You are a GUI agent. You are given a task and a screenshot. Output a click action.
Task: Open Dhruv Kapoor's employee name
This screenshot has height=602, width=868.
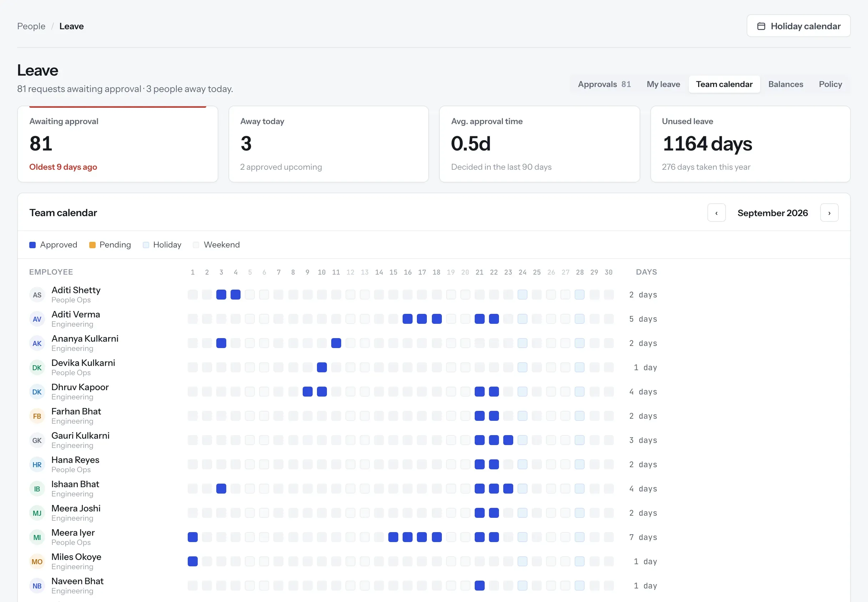click(80, 387)
